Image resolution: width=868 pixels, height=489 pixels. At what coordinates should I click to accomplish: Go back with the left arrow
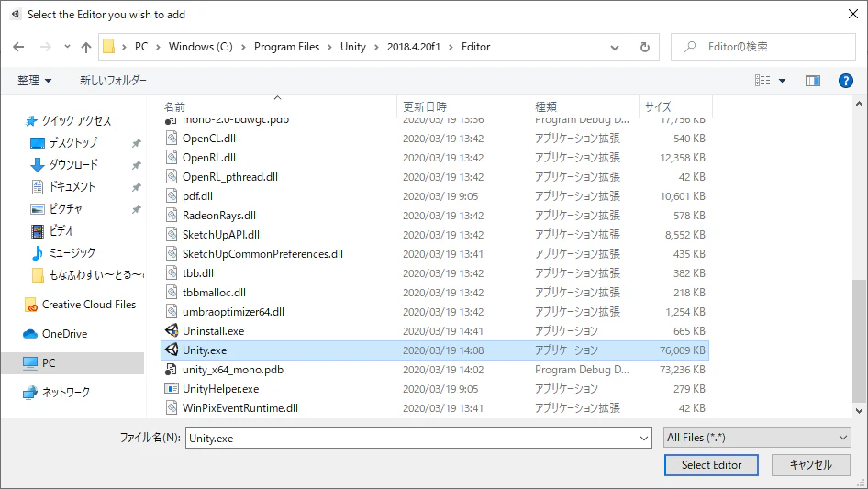point(18,47)
